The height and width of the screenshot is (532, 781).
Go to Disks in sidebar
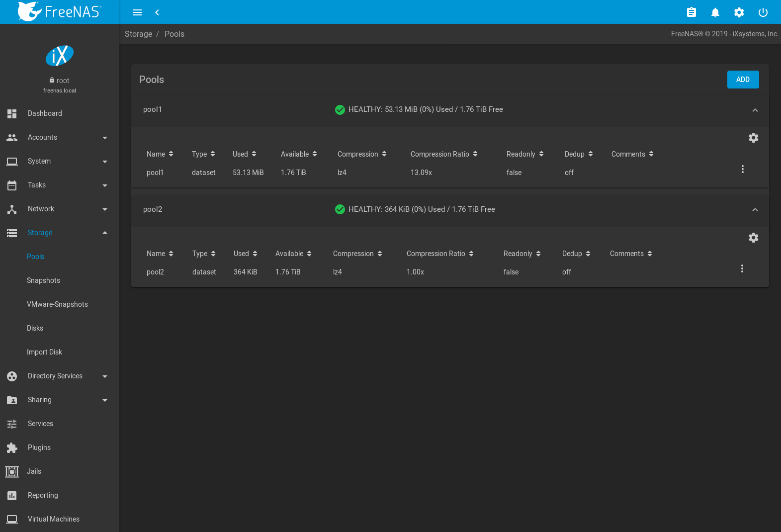click(35, 328)
